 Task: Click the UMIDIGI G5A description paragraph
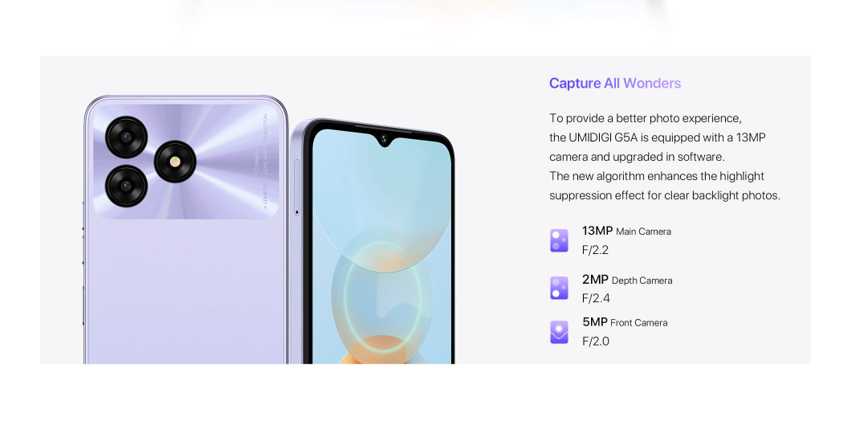click(x=664, y=157)
